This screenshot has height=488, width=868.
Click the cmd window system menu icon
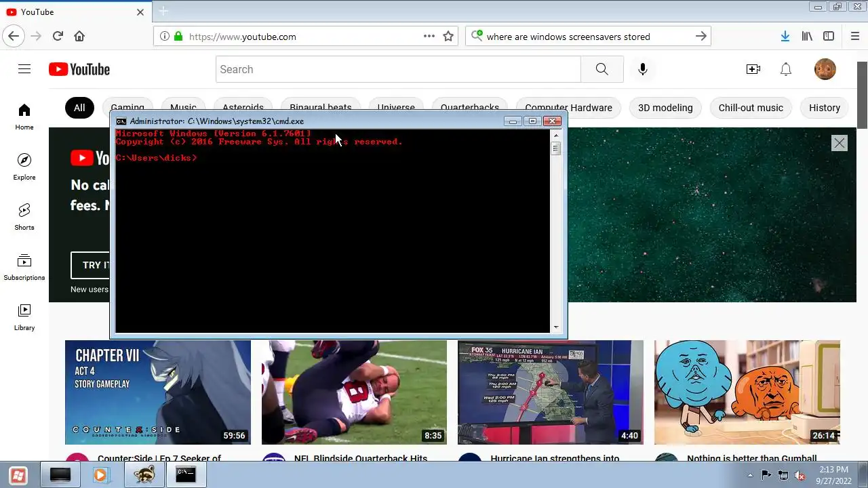[x=121, y=121]
